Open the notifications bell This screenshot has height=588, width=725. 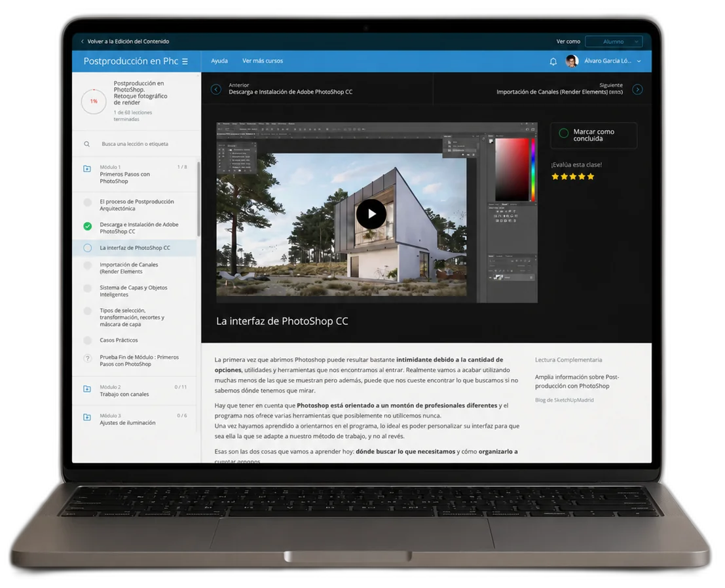coord(553,62)
